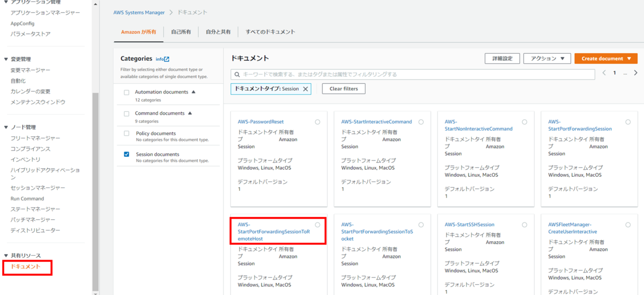Image resolution: width=644 pixels, height=295 pixels.
Task: Open パッチマネージャー in the sidebar
Action: (x=33, y=220)
